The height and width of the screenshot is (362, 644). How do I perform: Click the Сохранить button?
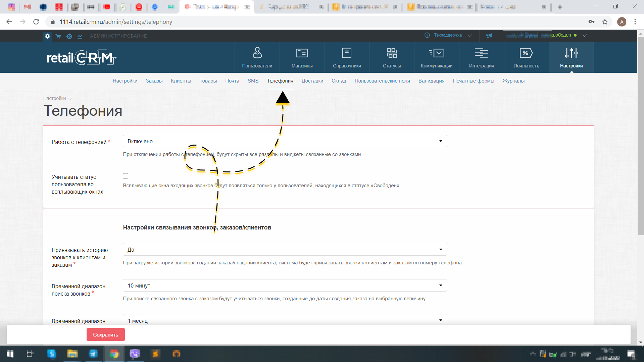(x=105, y=334)
